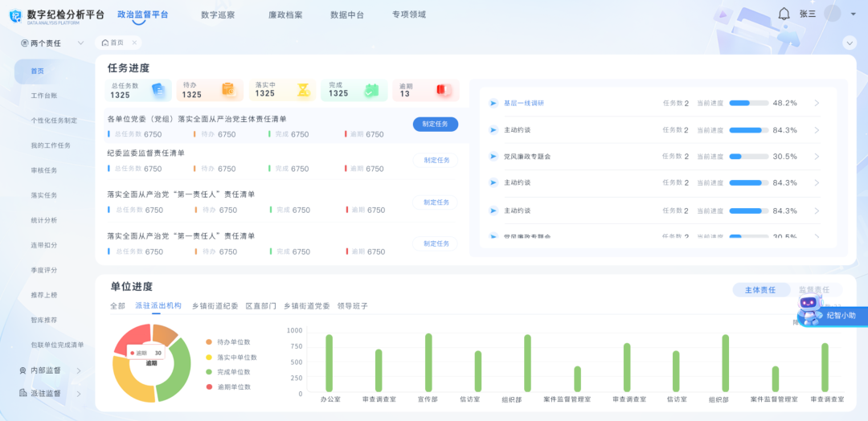868x421 pixels.
Task: Select the 领导班子 tab
Action: click(x=353, y=306)
